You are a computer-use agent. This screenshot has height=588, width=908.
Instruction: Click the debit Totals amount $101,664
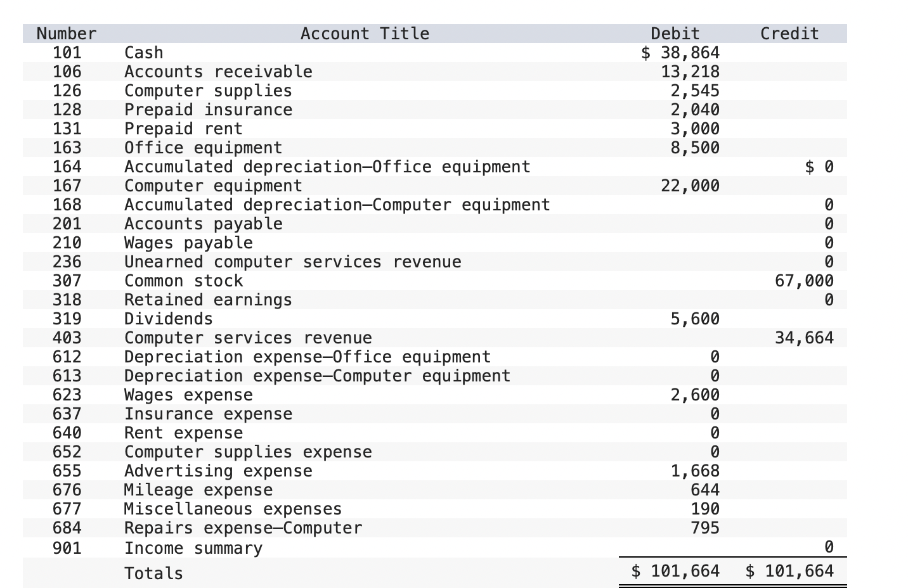673,570
